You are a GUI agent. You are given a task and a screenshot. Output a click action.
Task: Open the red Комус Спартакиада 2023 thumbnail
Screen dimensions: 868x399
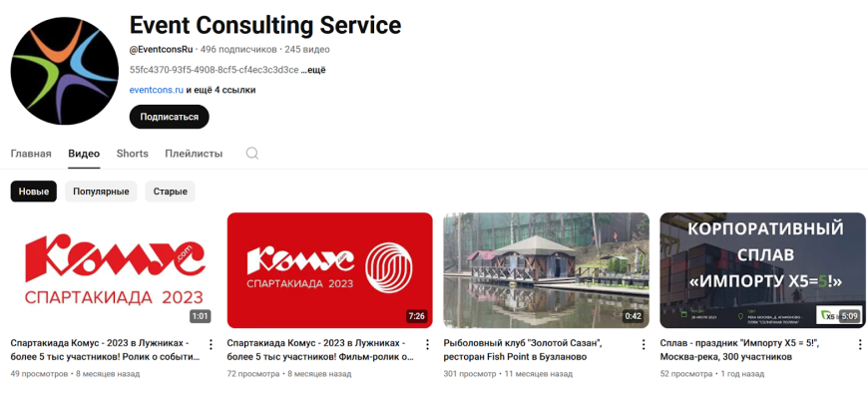(x=330, y=270)
